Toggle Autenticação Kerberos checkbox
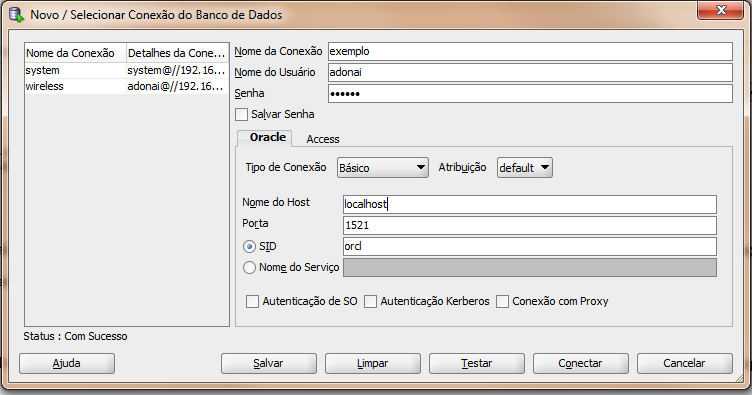Image resolution: width=752 pixels, height=395 pixels. point(370,302)
